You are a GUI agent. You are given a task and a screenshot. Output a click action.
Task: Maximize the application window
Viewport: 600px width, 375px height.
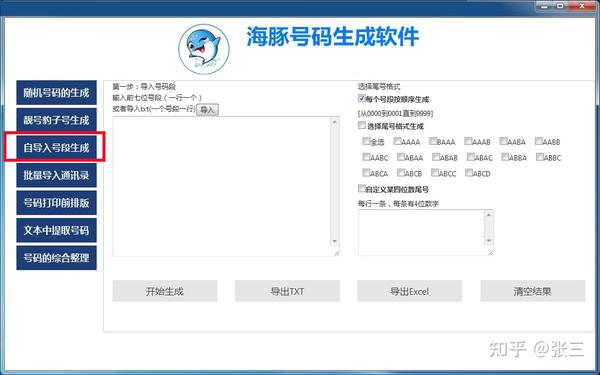pos(560,5)
